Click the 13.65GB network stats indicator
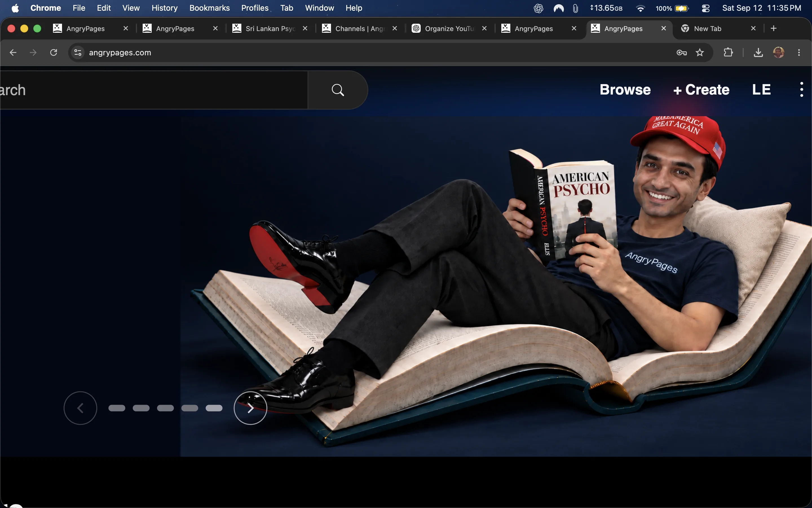Image resolution: width=812 pixels, height=508 pixels. pos(606,8)
